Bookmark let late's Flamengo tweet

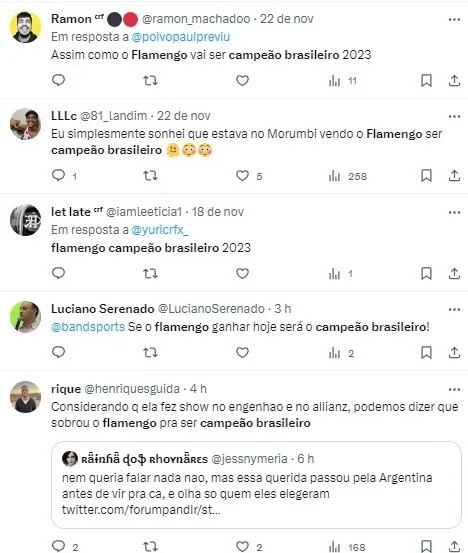click(x=426, y=273)
